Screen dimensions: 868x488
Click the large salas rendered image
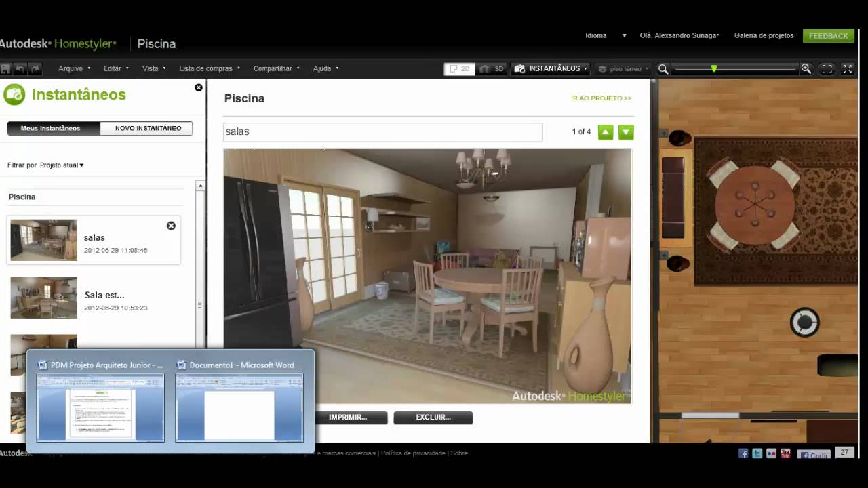pyautogui.click(x=427, y=276)
